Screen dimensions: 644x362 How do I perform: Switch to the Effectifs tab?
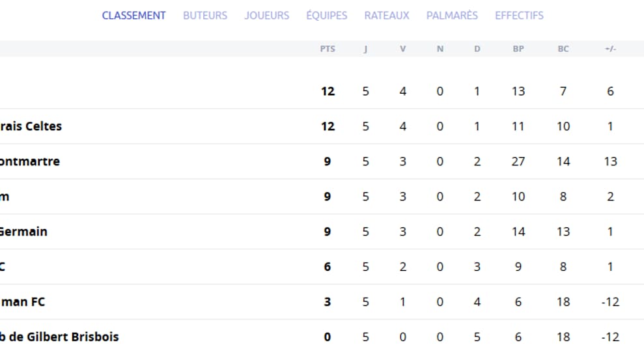pyautogui.click(x=519, y=16)
